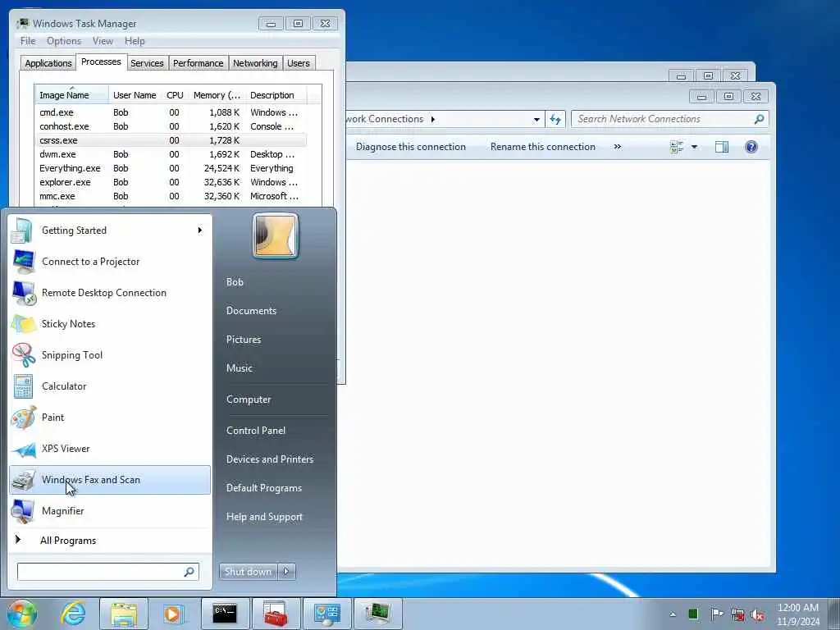Screen dimensions: 840x630
Task: Switch to Task Manager taskbar button
Action: [x=377, y=614]
